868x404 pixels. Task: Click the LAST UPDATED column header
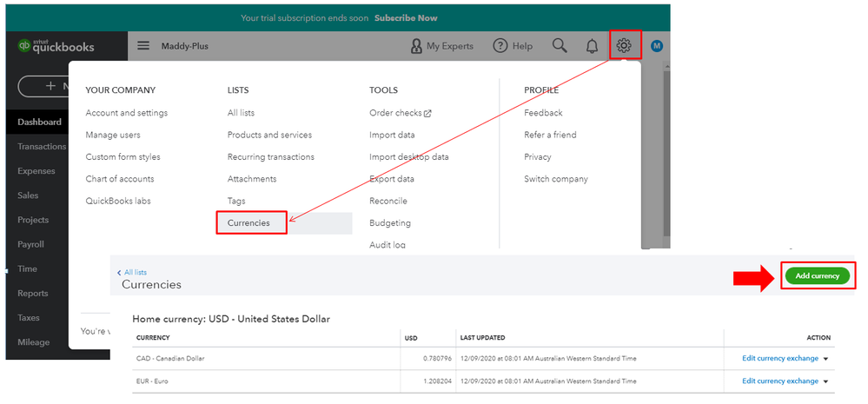click(x=482, y=338)
